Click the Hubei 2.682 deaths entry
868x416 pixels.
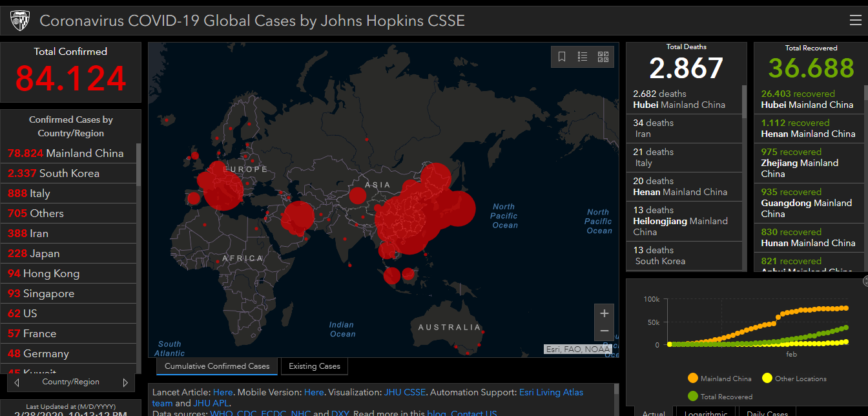[684, 99]
